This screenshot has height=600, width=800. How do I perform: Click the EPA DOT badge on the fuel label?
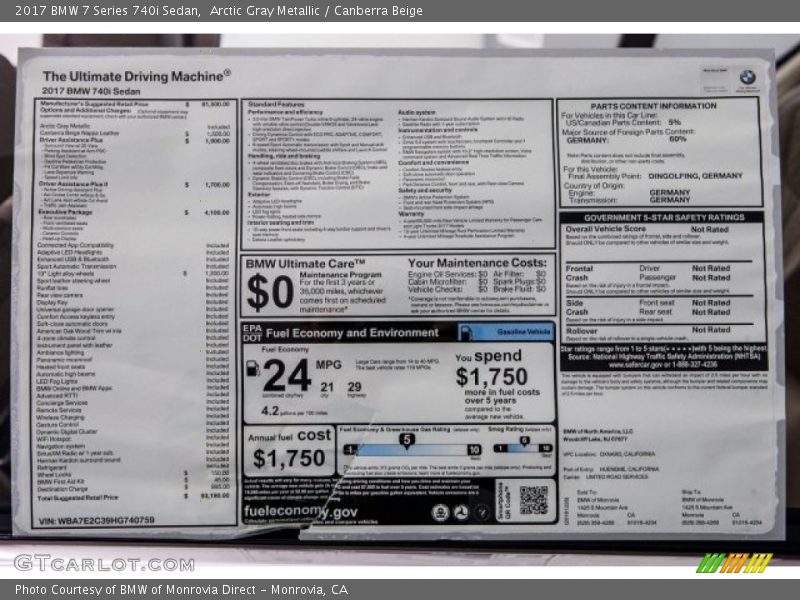[252, 333]
